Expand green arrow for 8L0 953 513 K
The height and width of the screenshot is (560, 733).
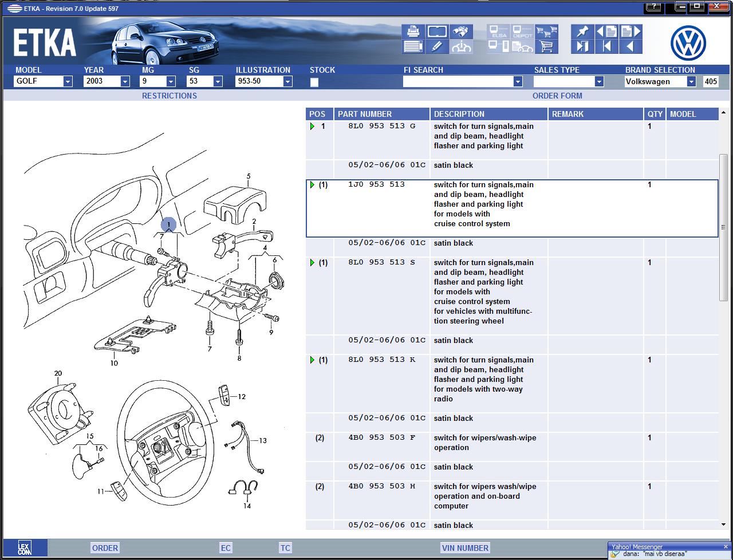click(x=312, y=360)
